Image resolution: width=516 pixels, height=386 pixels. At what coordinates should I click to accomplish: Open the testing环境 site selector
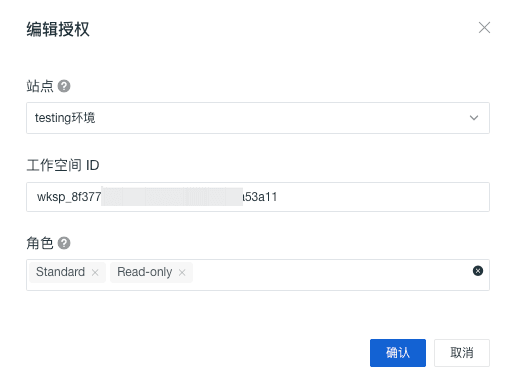(x=258, y=118)
